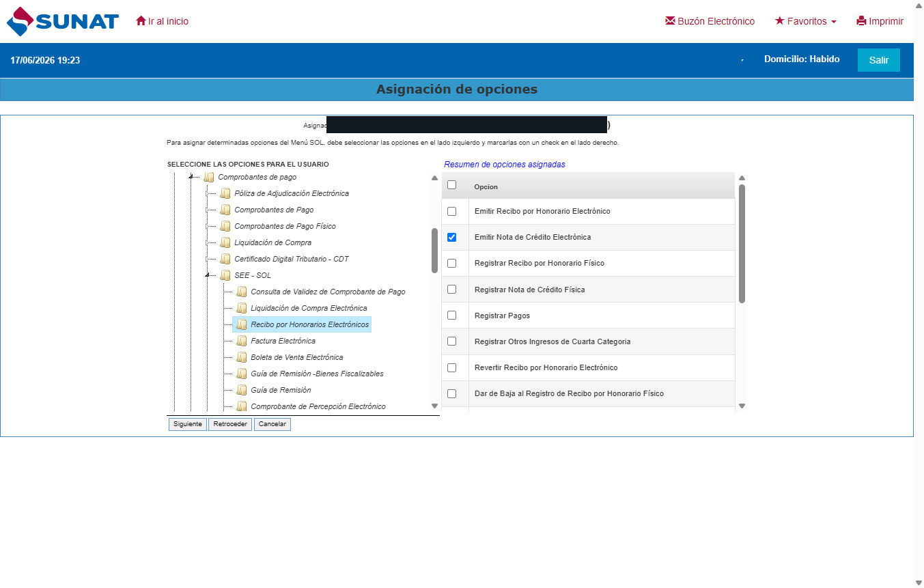Click the SUNAT logo
The height and width of the screenshot is (588, 924).
pyautogui.click(x=63, y=21)
